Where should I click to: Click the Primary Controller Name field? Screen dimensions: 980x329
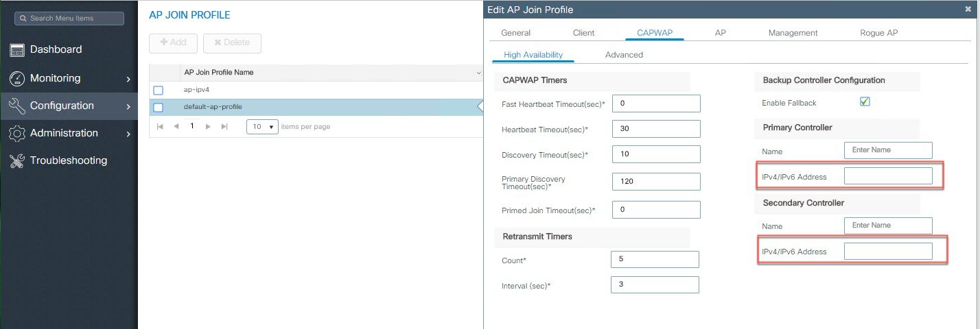pyautogui.click(x=888, y=150)
